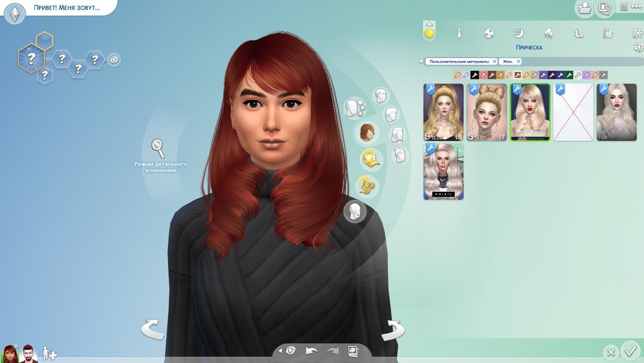Open the plumbob main menu

[x=15, y=13]
